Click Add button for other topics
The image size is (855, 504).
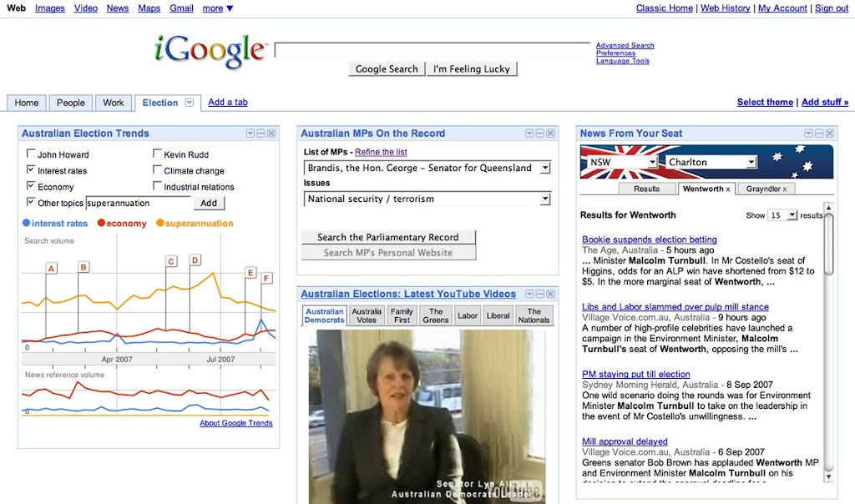[x=209, y=204]
